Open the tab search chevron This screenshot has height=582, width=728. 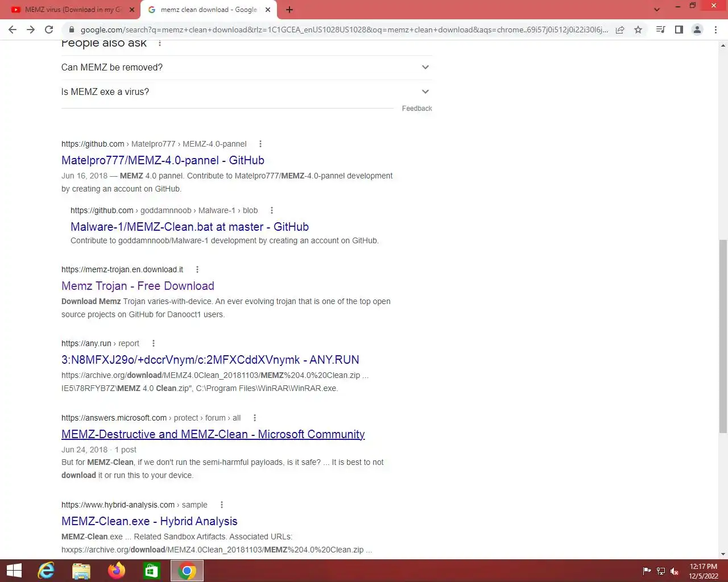657,10
